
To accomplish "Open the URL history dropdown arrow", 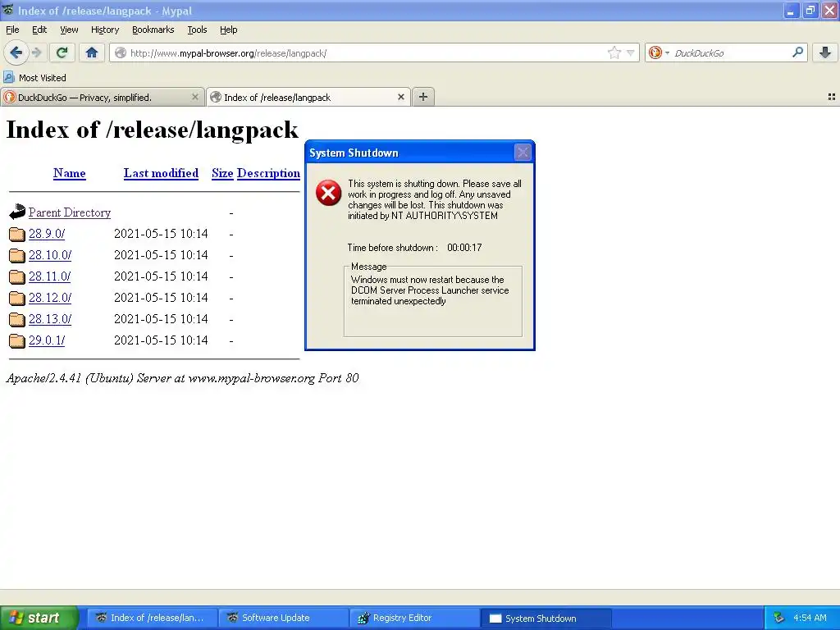I will pyautogui.click(x=631, y=52).
